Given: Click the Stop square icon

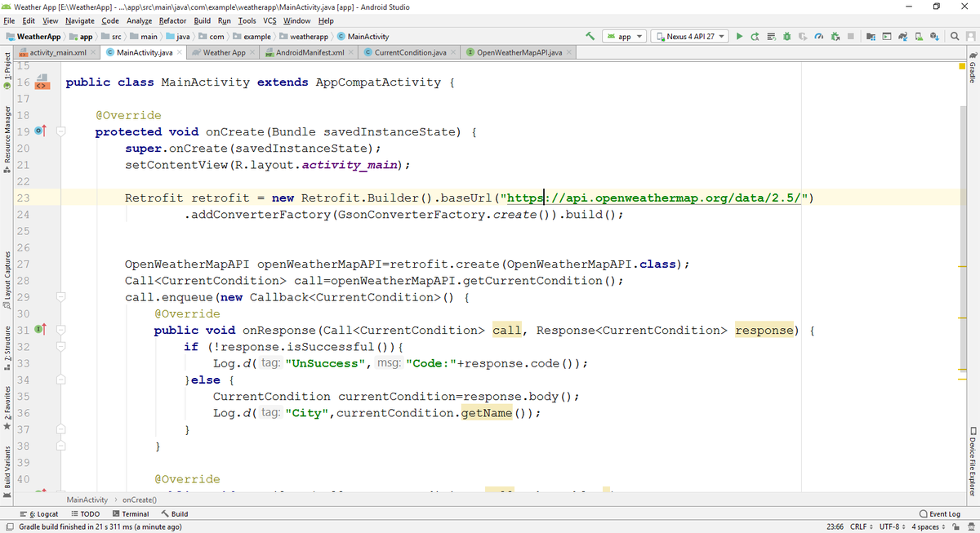Looking at the screenshot, I should 850,37.
